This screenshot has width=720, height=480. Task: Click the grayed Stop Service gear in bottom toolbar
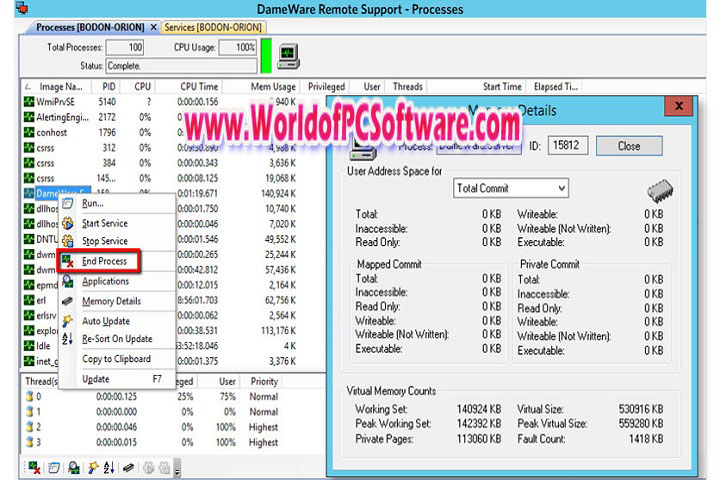tap(164, 468)
